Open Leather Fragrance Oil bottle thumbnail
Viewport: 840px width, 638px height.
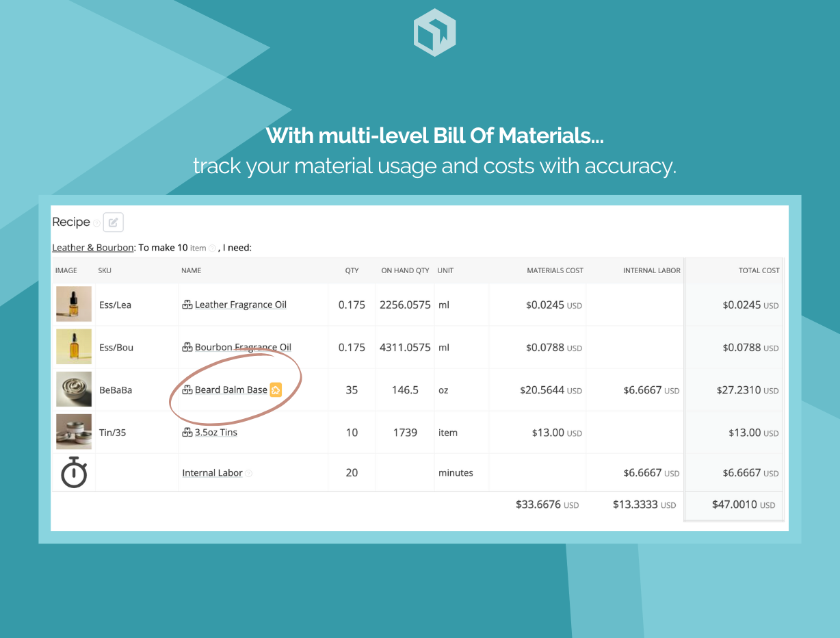point(74,304)
